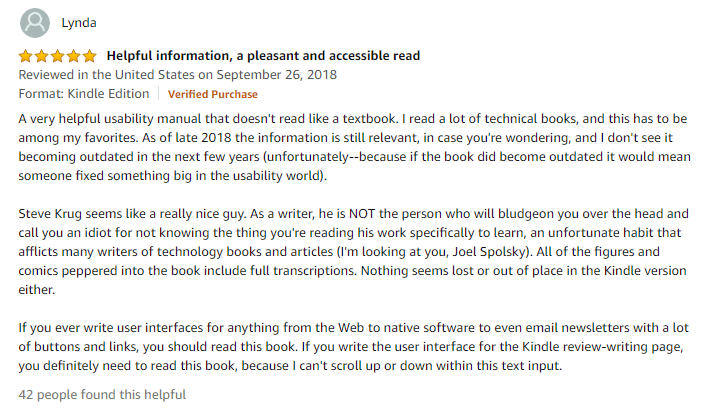Click the first rating star
Screen dimensions: 711x409
25,56
